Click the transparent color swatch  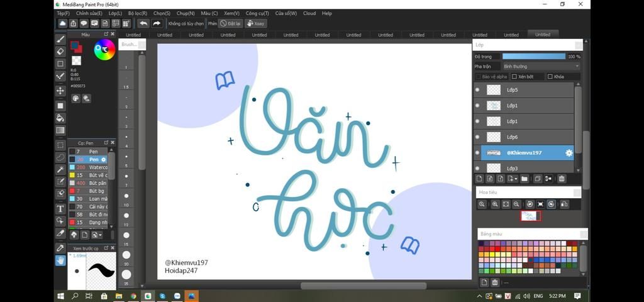pyautogui.click(x=76, y=61)
